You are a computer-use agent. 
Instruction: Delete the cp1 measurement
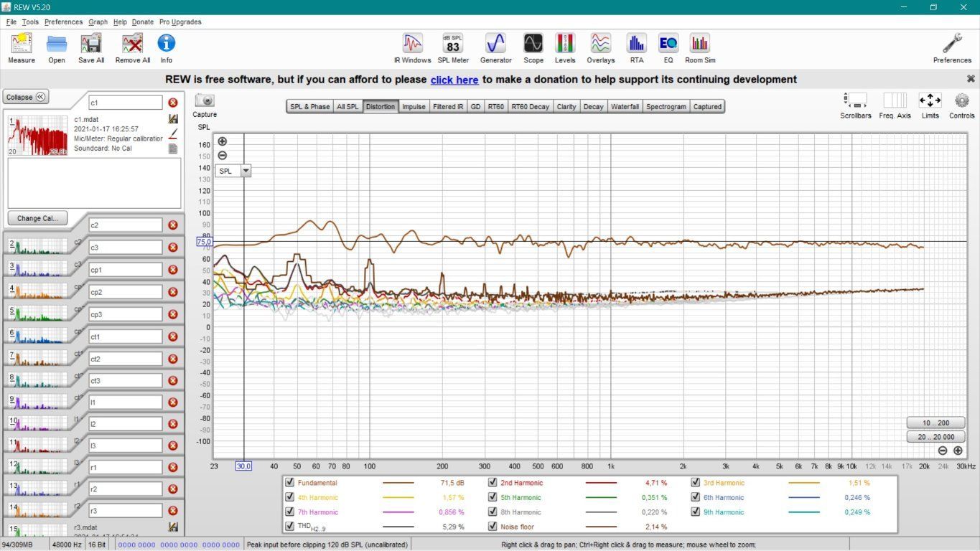[173, 270]
